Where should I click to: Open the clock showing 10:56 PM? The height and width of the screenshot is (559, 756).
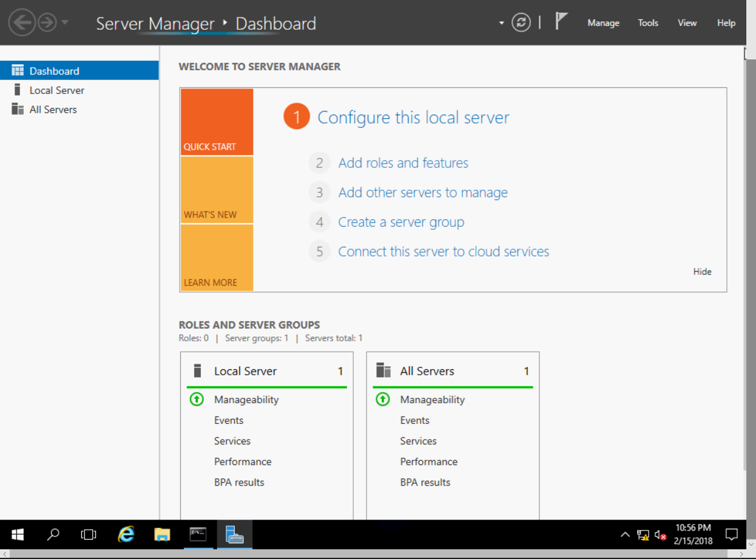pyautogui.click(x=692, y=534)
